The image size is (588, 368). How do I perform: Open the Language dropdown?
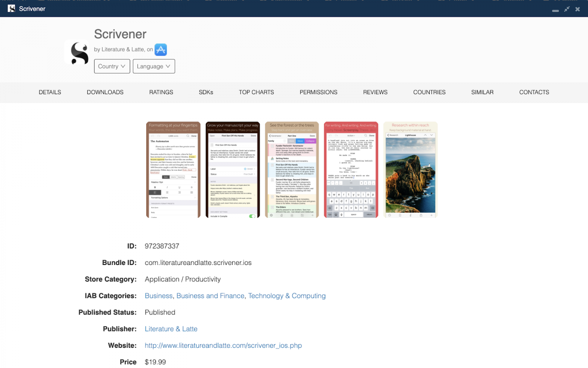pos(154,66)
